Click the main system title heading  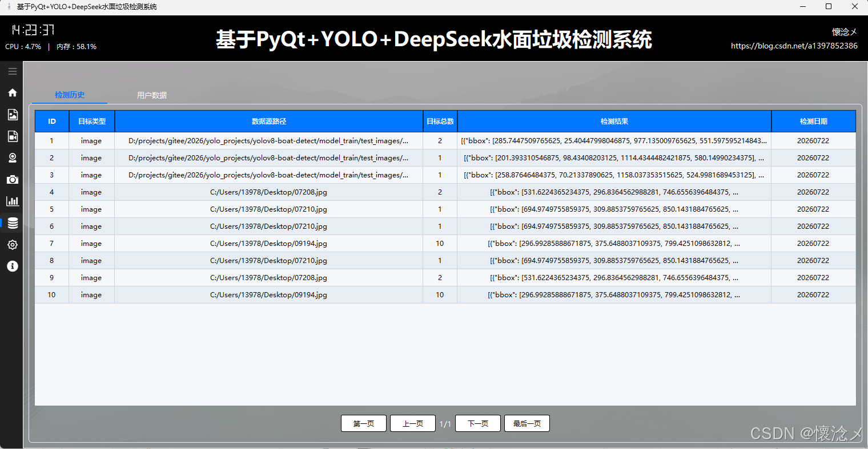click(x=434, y=39)
